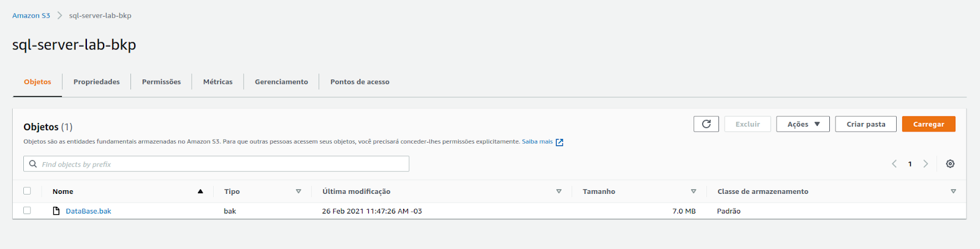Click the Última modificação header label
The image size is (980, 249).
356,191
